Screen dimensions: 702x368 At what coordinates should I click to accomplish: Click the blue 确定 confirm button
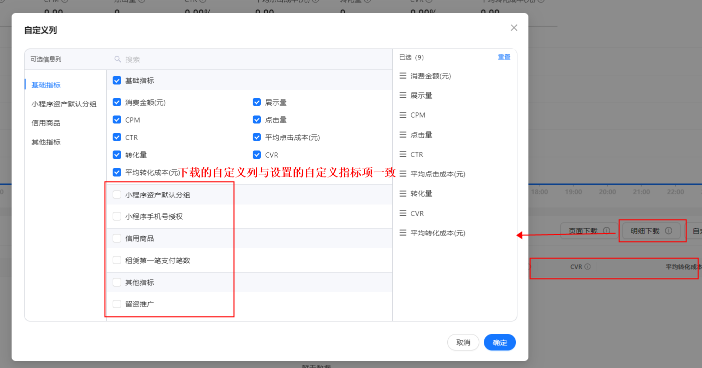(500, 342)
